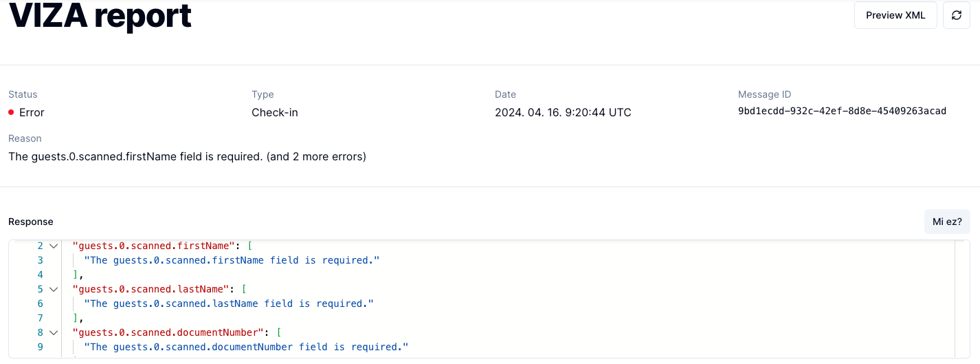Image resolution: width=980 pixels, height=364 pixels.
Task: Click the "Mi ez?" help button
Action: point(947,222)
